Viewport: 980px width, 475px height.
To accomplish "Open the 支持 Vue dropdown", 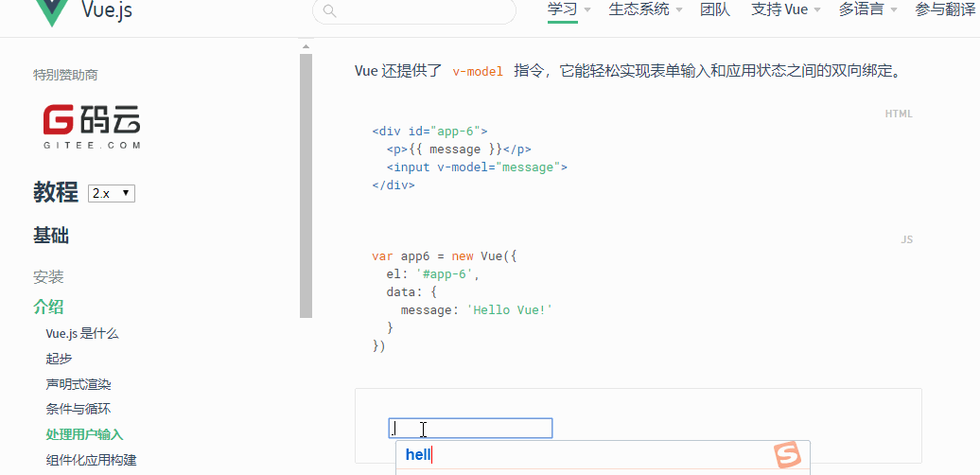I will pos(786,9).
